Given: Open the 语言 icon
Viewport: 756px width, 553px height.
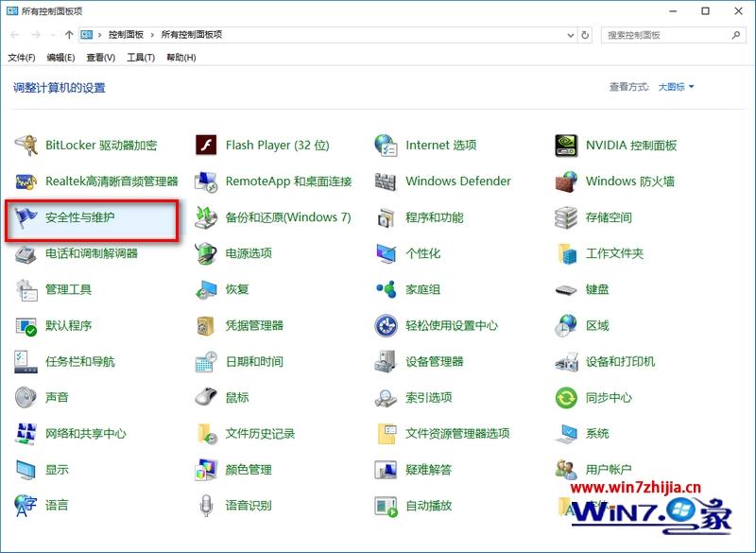Looking at the screenshot, I should coord(26,506).
